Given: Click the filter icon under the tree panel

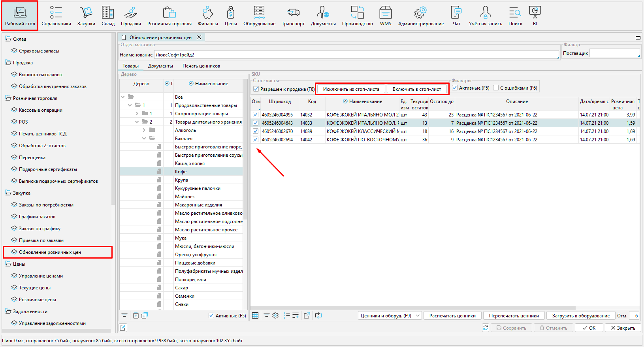Looking at the screenshot, I should (x=124, y=315).
